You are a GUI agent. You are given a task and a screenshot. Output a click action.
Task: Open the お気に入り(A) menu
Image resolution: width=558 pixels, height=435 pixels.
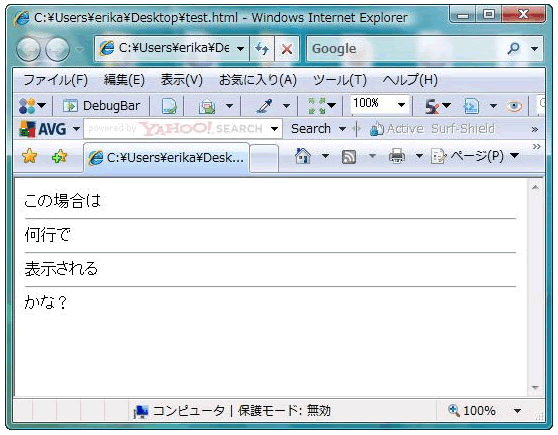click(258, 80)
